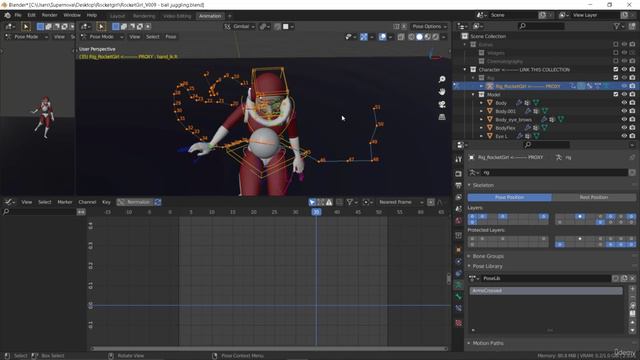Toggle the exclude checkbox for Model collection

pyautogui.click(x=616, y=94)
